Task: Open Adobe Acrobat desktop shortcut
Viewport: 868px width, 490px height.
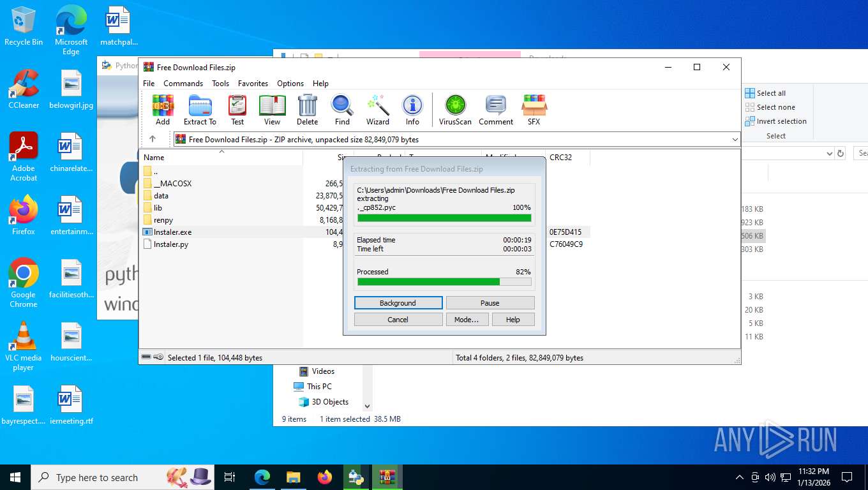Action: click(24, 157)
